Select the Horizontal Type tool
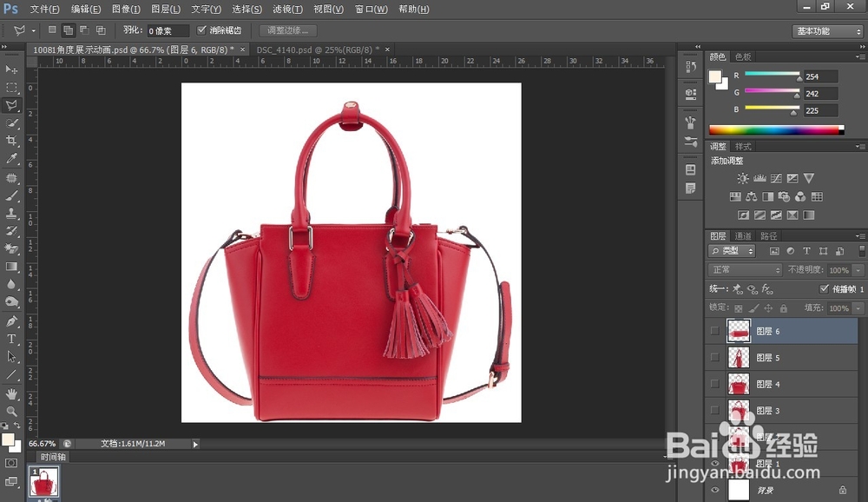This screenshot has height=502, width=868. click(11, 339)
